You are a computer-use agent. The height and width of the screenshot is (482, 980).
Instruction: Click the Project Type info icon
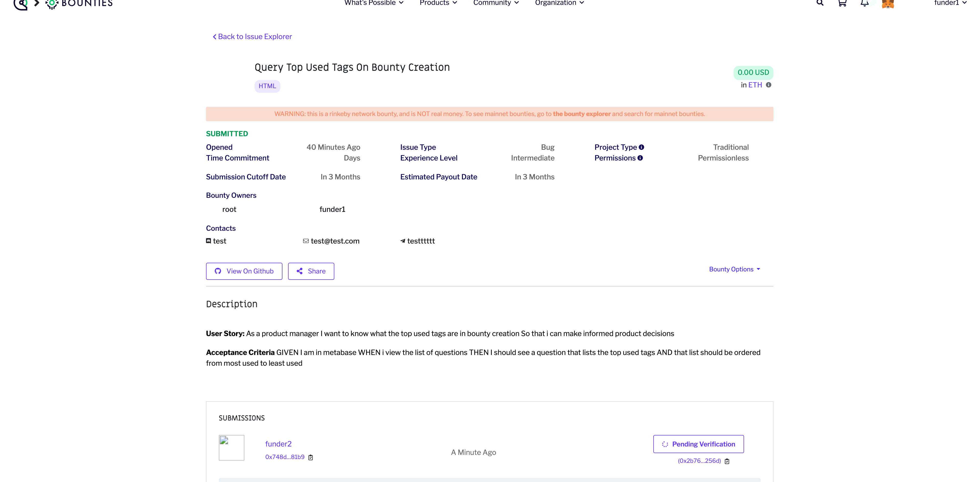point(641,147)
